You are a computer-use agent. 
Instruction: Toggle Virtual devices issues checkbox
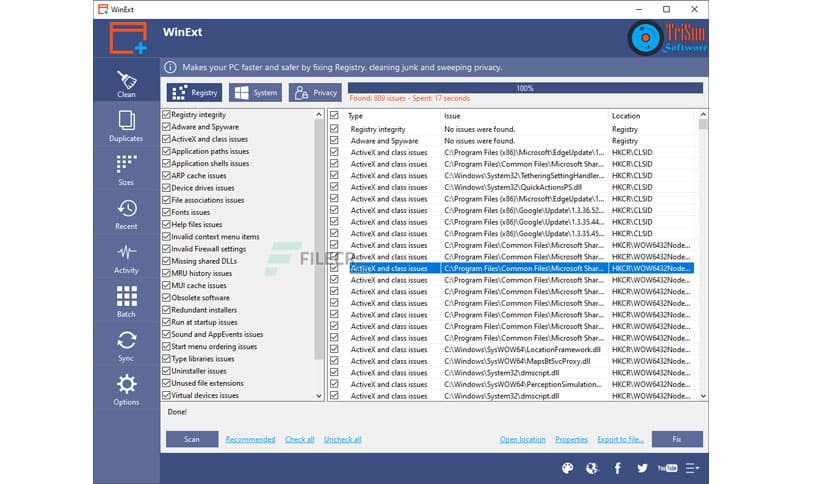tap(166, 396)
